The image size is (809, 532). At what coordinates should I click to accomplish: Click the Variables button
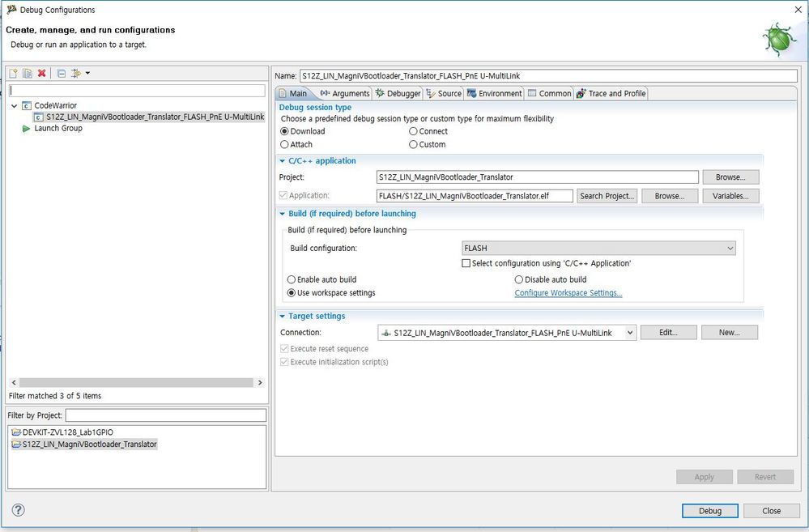pyautogui.click(x=730, y=196)
